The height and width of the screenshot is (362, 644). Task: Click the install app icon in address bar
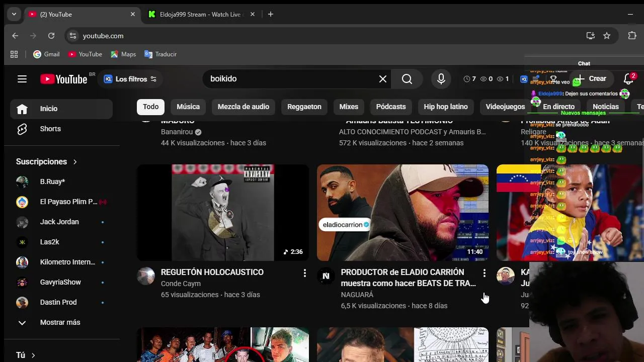[x=591, y=36]
